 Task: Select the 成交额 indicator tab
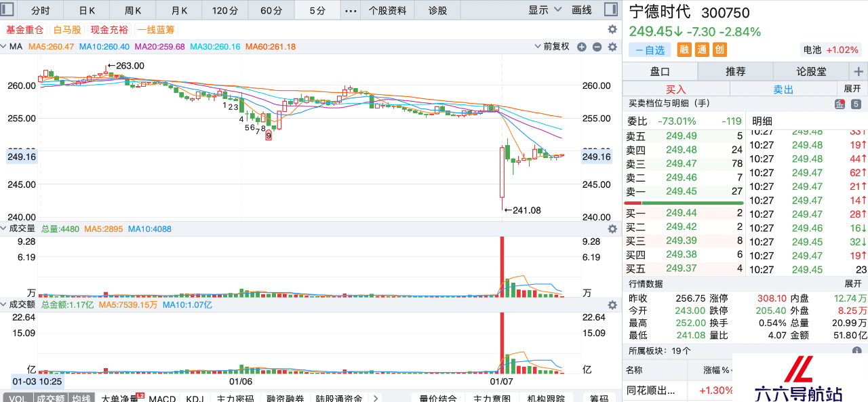click(51, 398)
